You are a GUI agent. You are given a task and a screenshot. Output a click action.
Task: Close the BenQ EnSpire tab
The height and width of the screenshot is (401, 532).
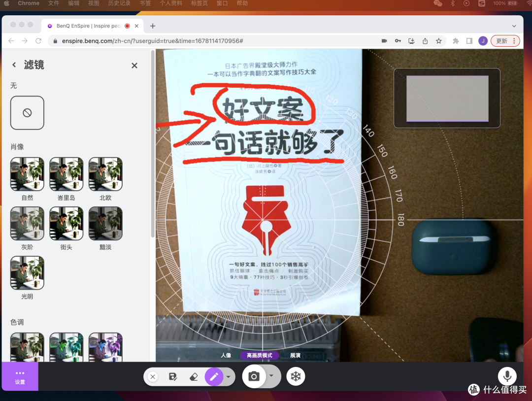136,26
